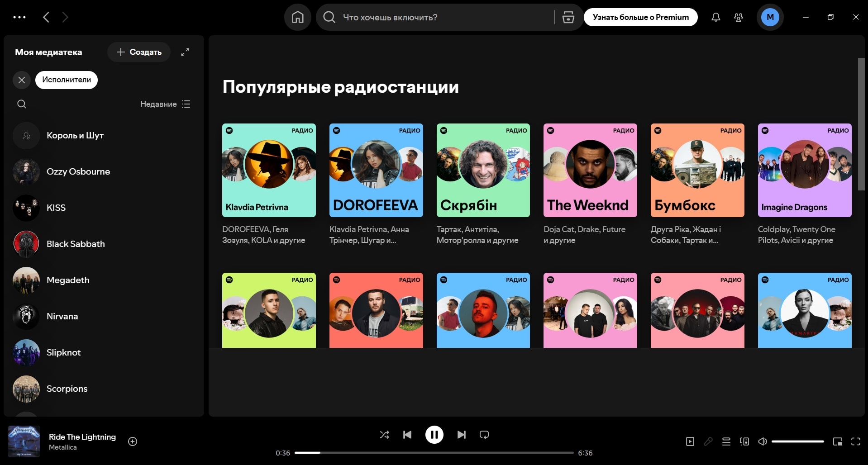
Task: Enter full screen mode
Action: (856, 441)
